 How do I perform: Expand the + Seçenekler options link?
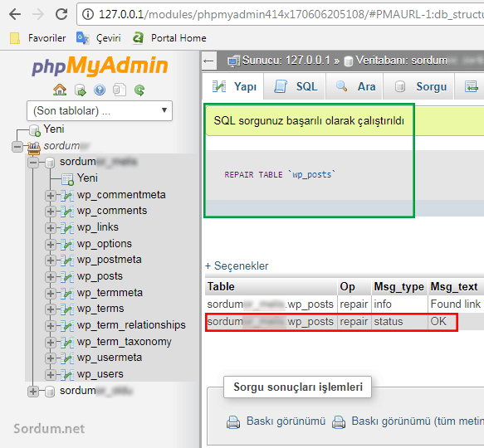coord(237,266)
